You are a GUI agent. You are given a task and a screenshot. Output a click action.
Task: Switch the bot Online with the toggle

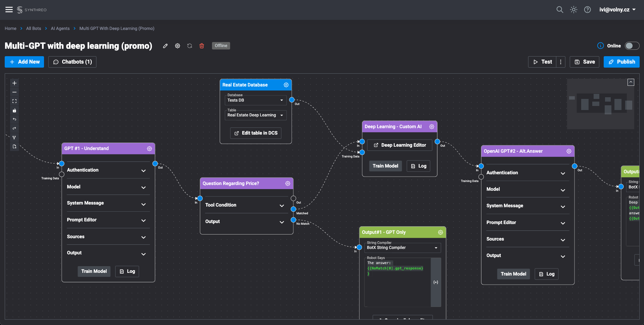[632, 45]
